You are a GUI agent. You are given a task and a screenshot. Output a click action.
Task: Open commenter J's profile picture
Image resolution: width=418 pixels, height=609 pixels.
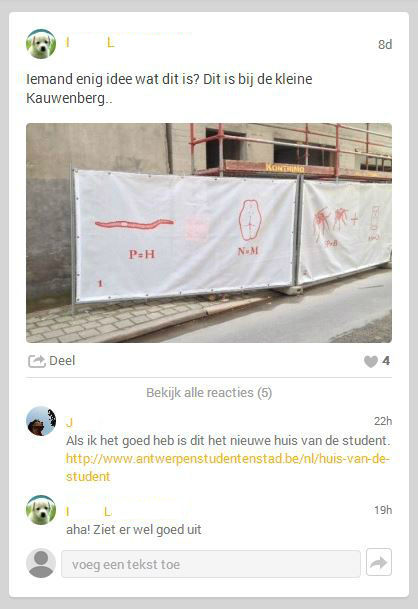point(41,421)
